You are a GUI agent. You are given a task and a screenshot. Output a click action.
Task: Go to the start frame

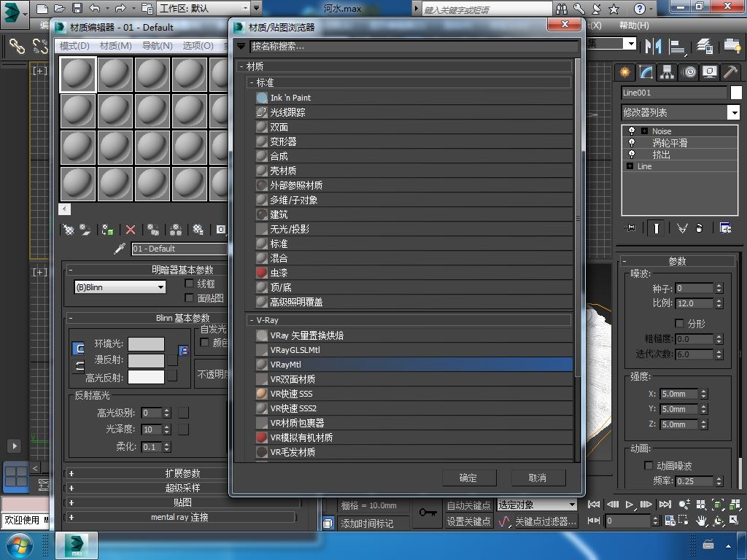tap(594, 505)
